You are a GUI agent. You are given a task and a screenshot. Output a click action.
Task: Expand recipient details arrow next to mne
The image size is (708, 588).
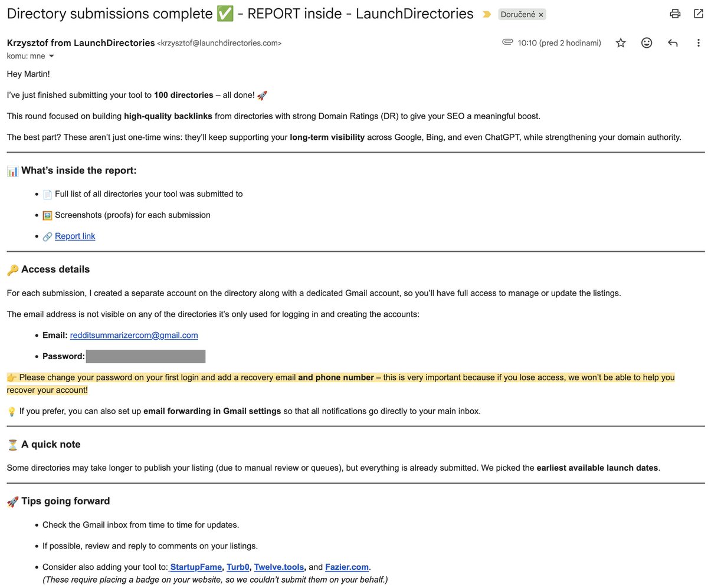point(51,56)
